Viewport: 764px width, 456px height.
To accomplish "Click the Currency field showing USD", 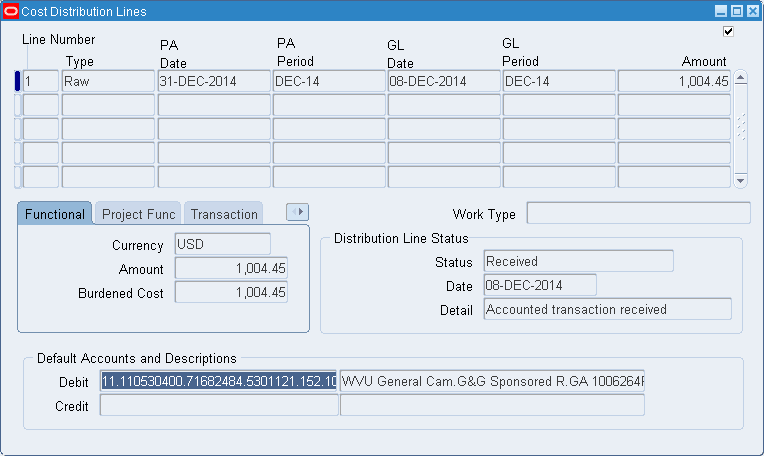I will click(222, 244).
